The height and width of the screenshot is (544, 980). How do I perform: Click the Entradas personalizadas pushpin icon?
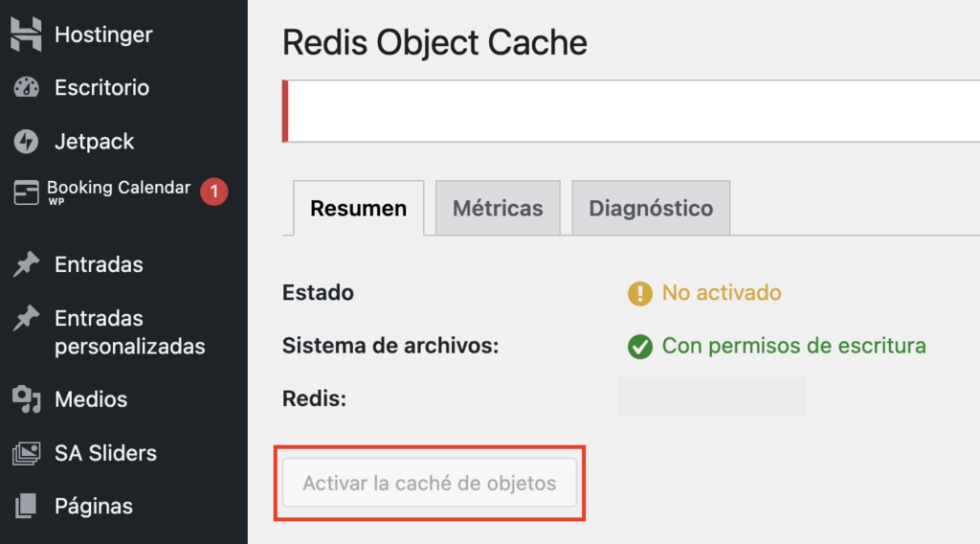pos(26,319)
